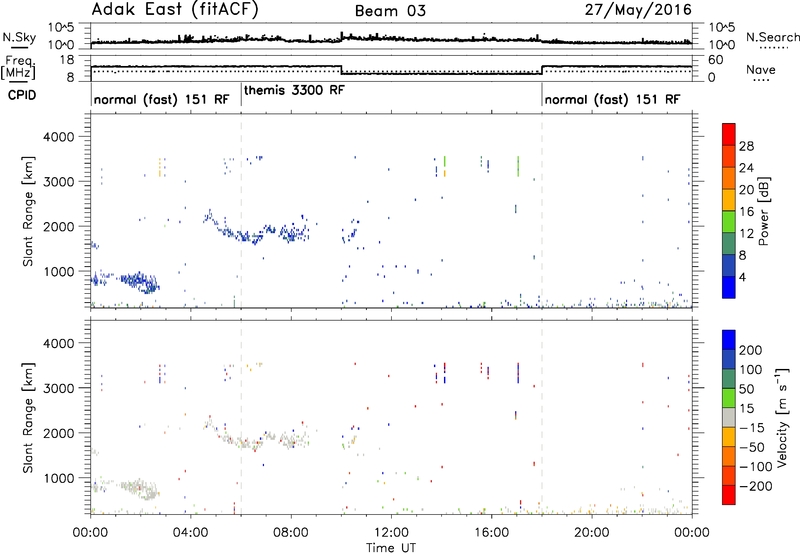Image resolution: width=800 pixels, height=554 pixels.
Task: Click the '3000' tick label on the velocity panel
Action: tap(58, 388)
